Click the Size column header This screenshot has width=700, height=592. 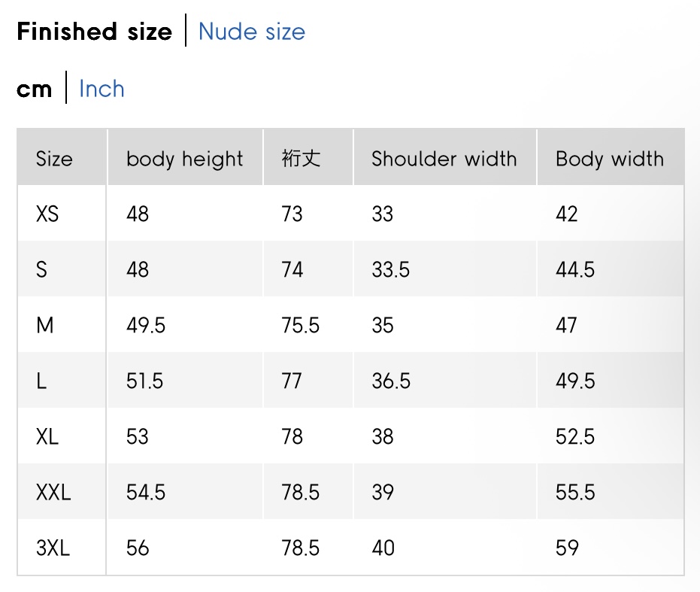click(54, 159)
